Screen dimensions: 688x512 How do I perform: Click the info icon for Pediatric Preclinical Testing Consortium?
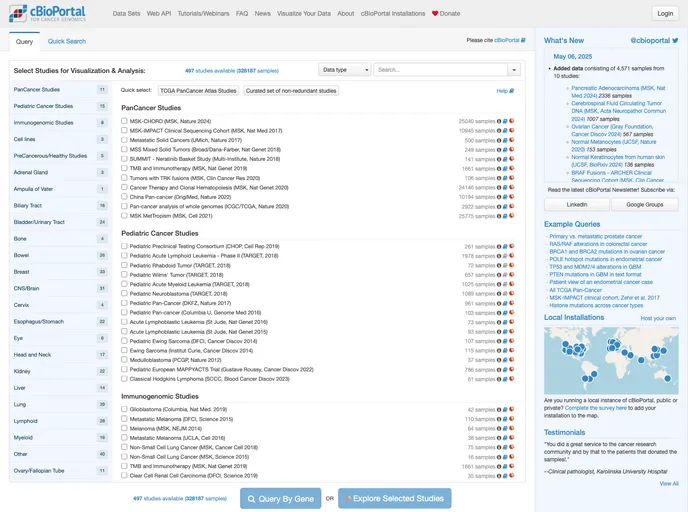tap(499, 247)
